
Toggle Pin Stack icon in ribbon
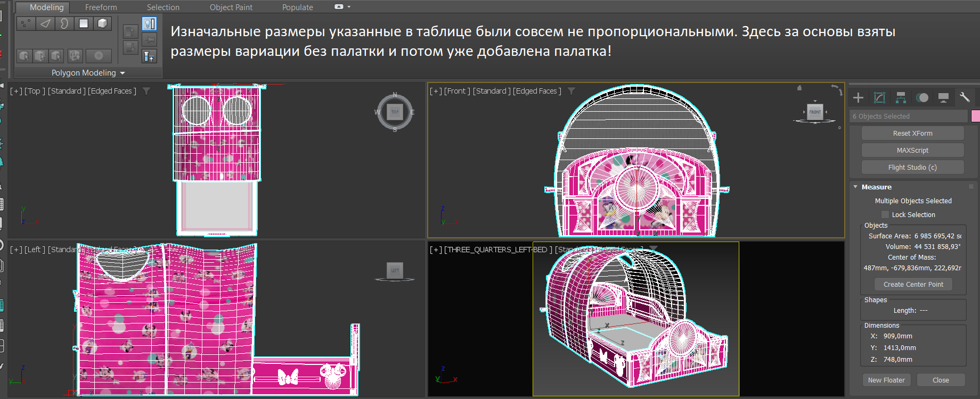tap(149, 40)
